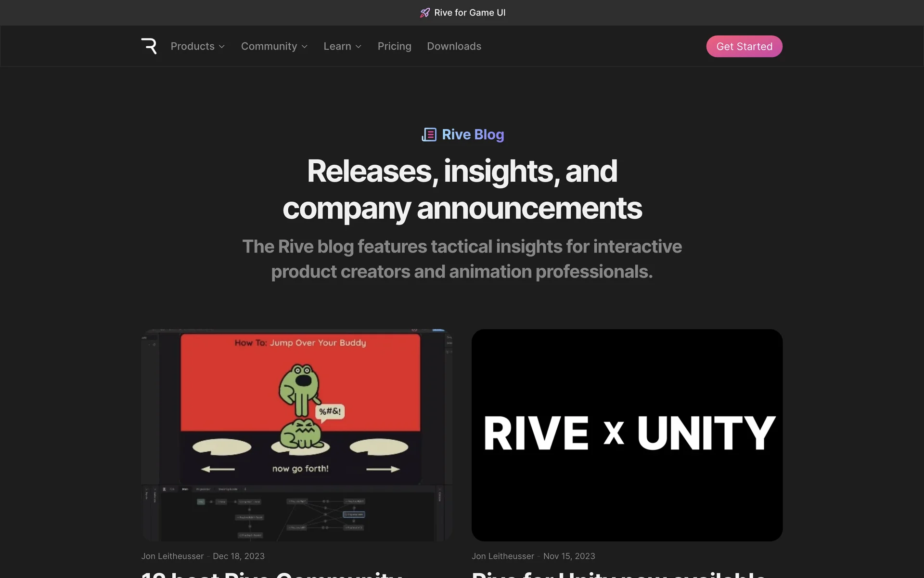Open the Rive for Game UI announcement
The height and width of the screenshot is (578, 924).
click(x=469, y=13)
